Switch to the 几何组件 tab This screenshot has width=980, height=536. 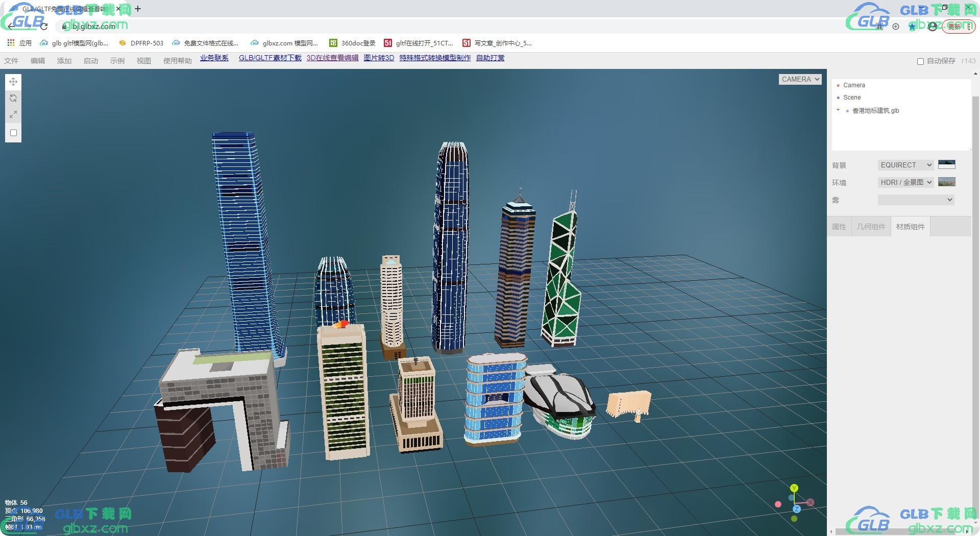[871, 227]
